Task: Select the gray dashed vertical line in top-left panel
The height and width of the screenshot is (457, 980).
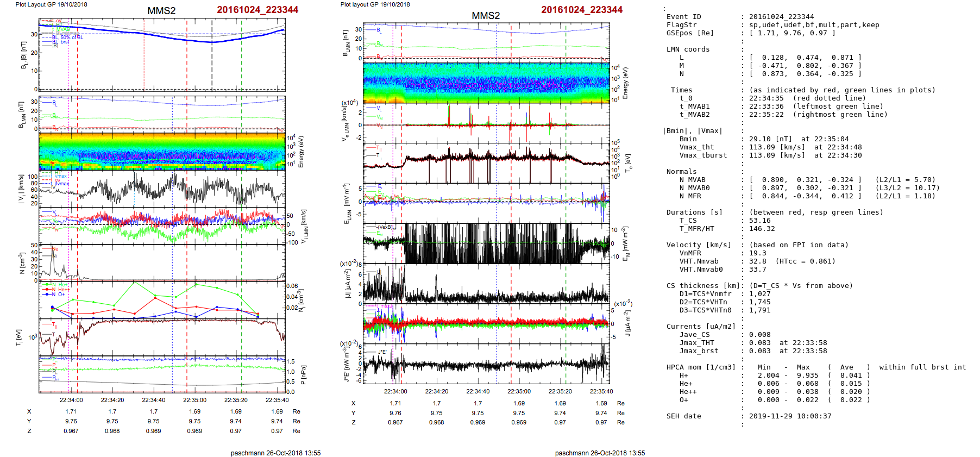Action: [x=212, y=54]
